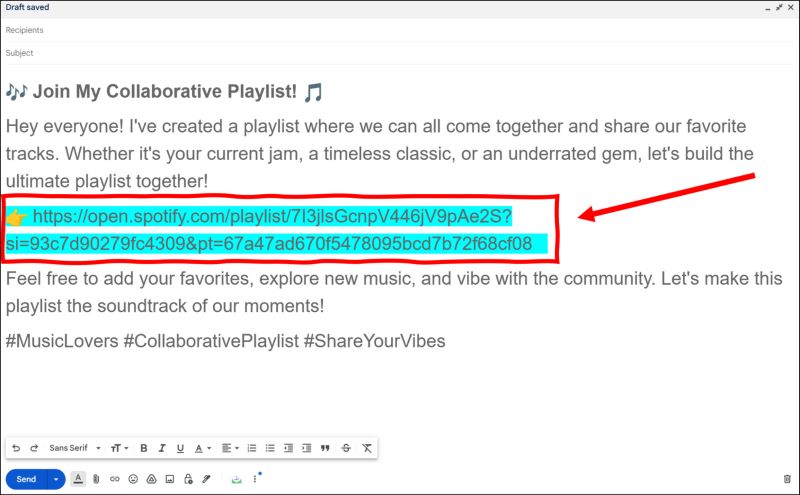800x495 pixels.
Task: Toggle strikethrough formatting
Action: click(x=346, y=448)
